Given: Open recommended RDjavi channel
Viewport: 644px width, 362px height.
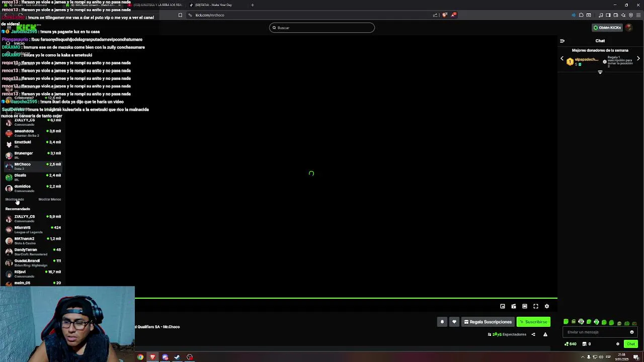Looking at the screenshot, I should pos(33,274).
